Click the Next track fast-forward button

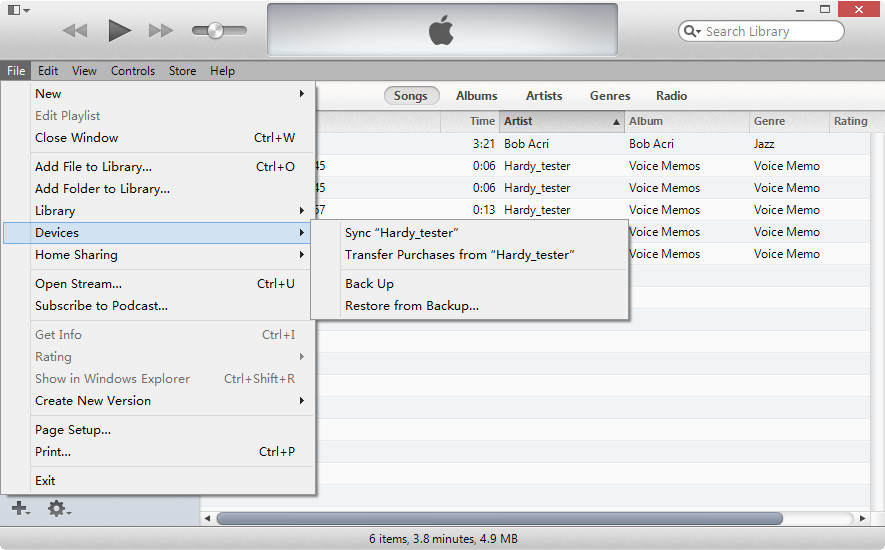[161, 30]
